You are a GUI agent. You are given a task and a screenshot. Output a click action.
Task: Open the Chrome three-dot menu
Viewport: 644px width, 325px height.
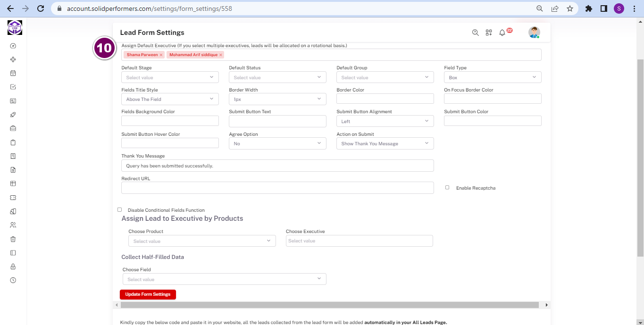click(x=634, y=8)
